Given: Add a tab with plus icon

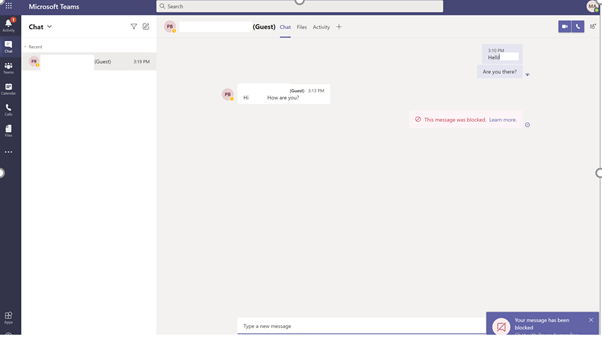Looking at the screenshot, I should 339,26.
